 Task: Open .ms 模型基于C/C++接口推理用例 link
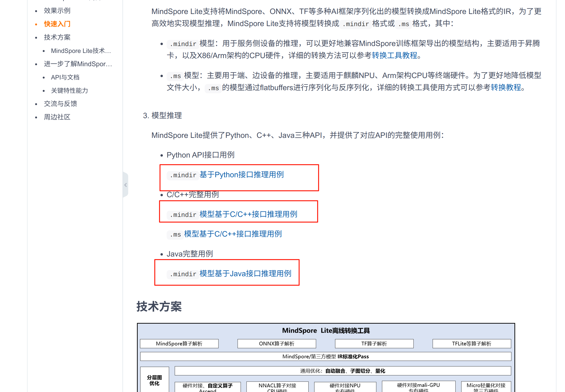tap(233, 234)
